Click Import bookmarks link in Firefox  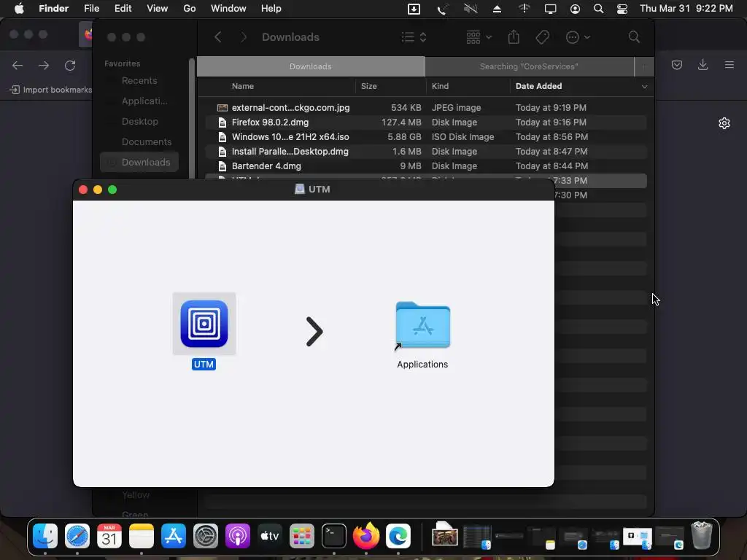(51, 90)
